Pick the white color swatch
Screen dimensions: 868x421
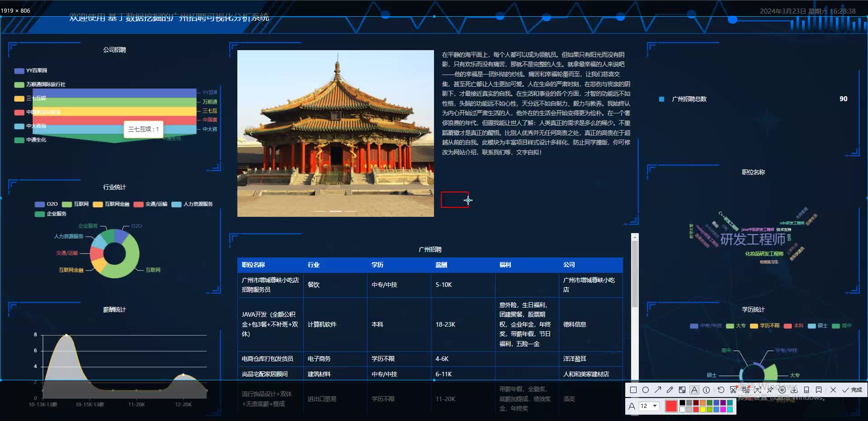[682, 409]
